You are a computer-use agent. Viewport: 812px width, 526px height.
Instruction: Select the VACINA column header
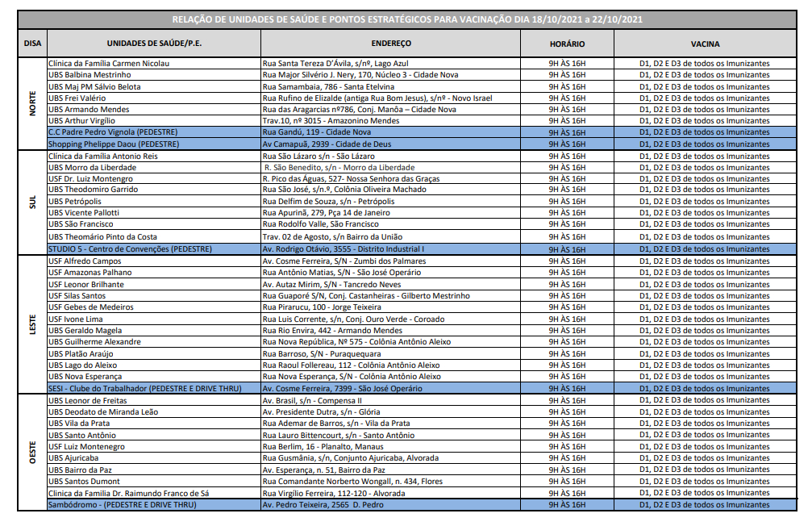[x=705, y=44]
